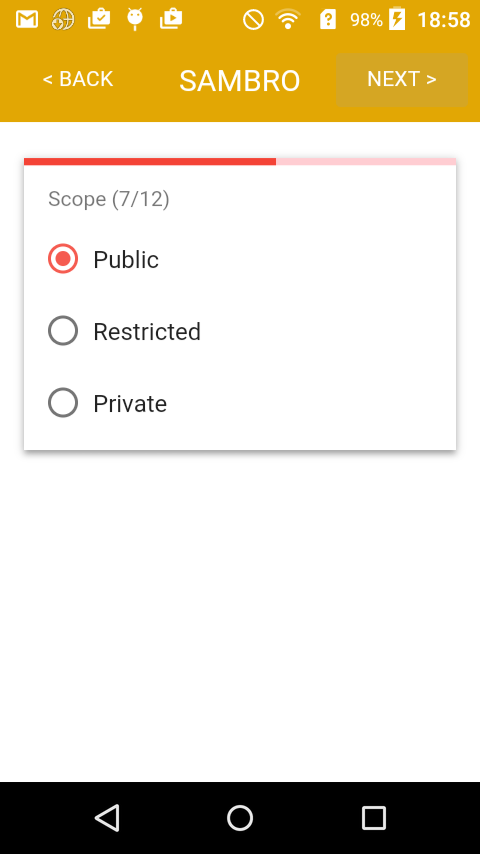Tap the SAMBRO title in header
The height and width of the screenshot is (854, 480).
click(240, 81)
